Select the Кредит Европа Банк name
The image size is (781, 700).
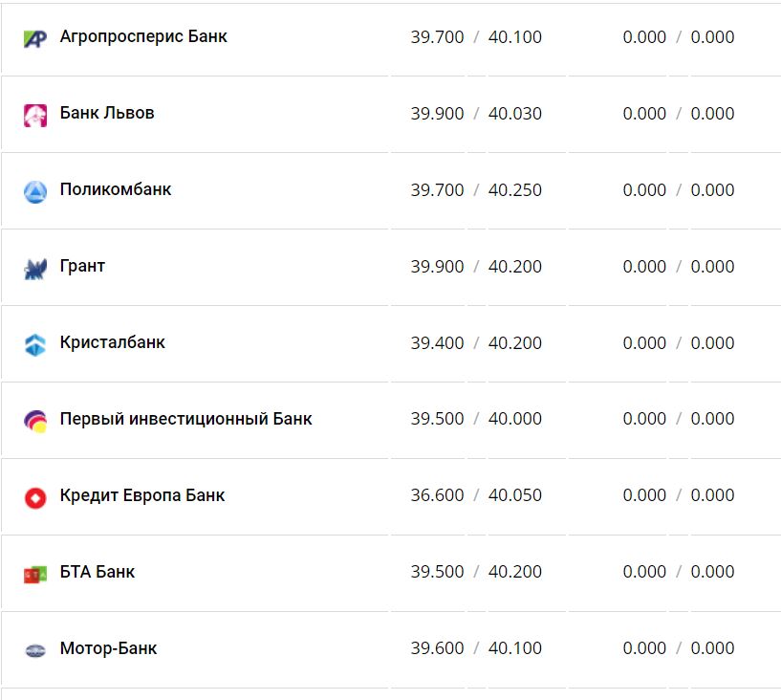point(142,495)
